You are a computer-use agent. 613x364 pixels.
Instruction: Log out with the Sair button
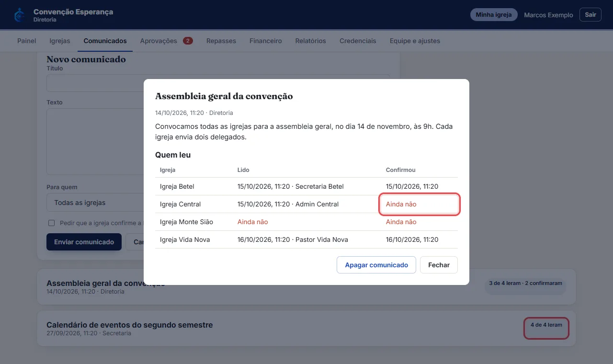(x=590, y=15)
